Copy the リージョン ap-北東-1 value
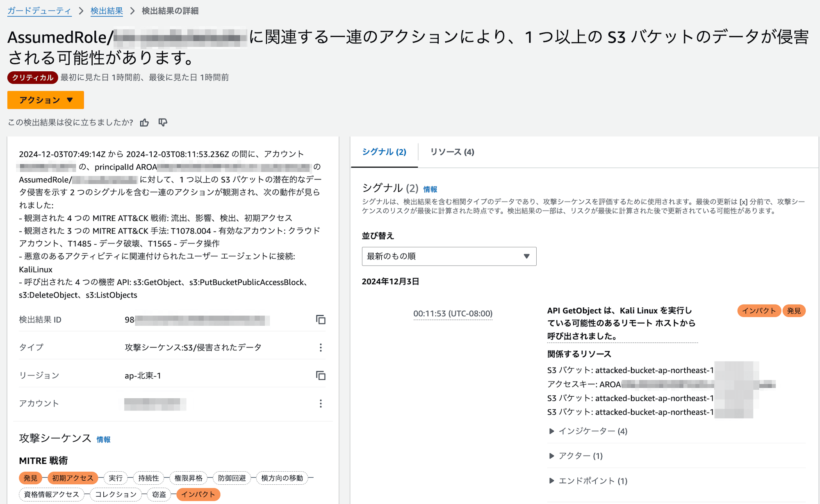 tap(321, 375)
